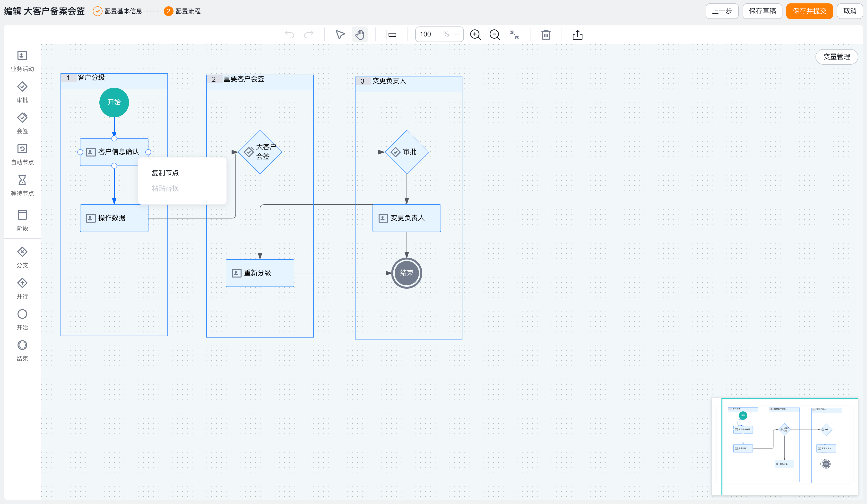Select the green 开始 node on canvas
The image size is (867, 504).
(x=114, y=103)
